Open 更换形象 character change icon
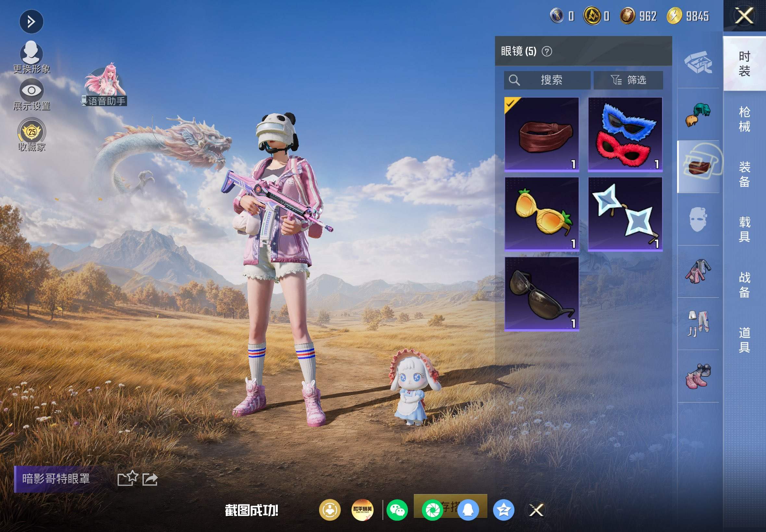766x532 pixels. (32, 57)
